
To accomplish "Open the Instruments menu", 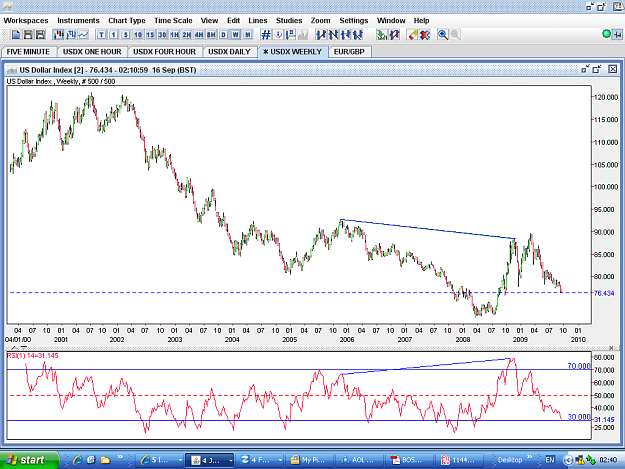I will click(78, 20).
